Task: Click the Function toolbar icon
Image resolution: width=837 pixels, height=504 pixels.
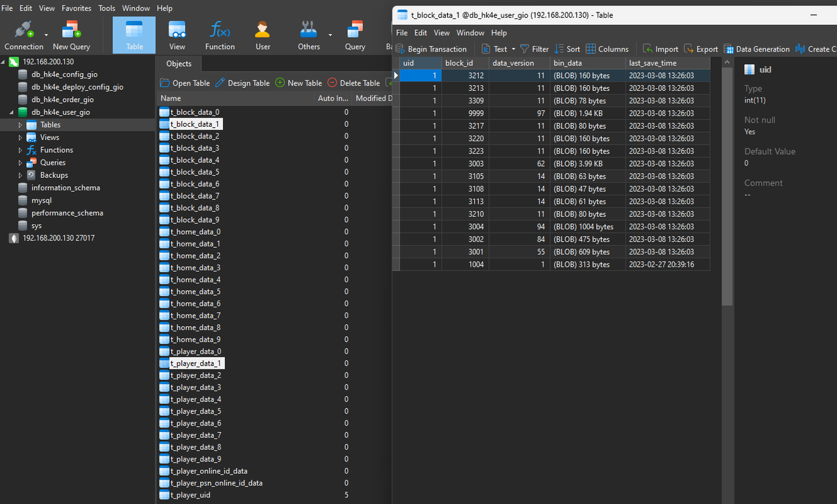Action: (220, 35)
